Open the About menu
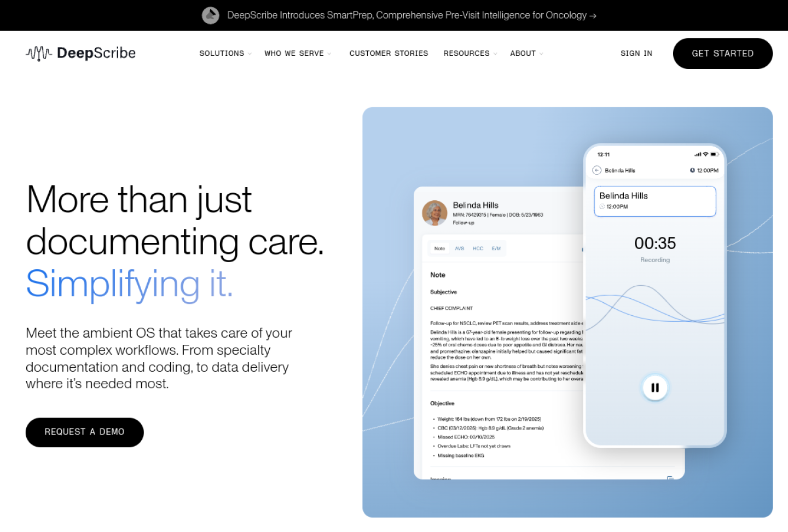Image resolution: width=788 pixels, height=532 pixels. [523, 53]
